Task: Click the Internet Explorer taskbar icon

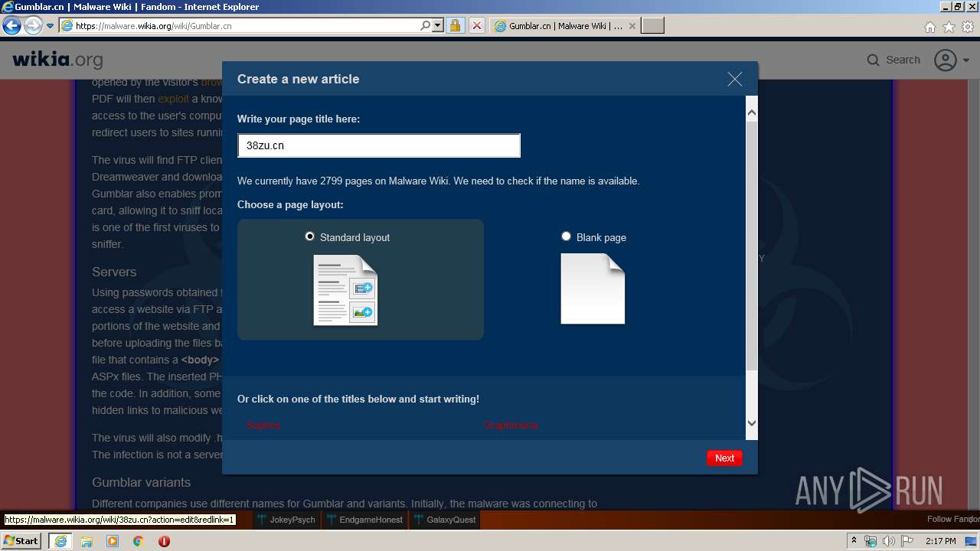Action: pyautogui.click(x=60, y=540)
